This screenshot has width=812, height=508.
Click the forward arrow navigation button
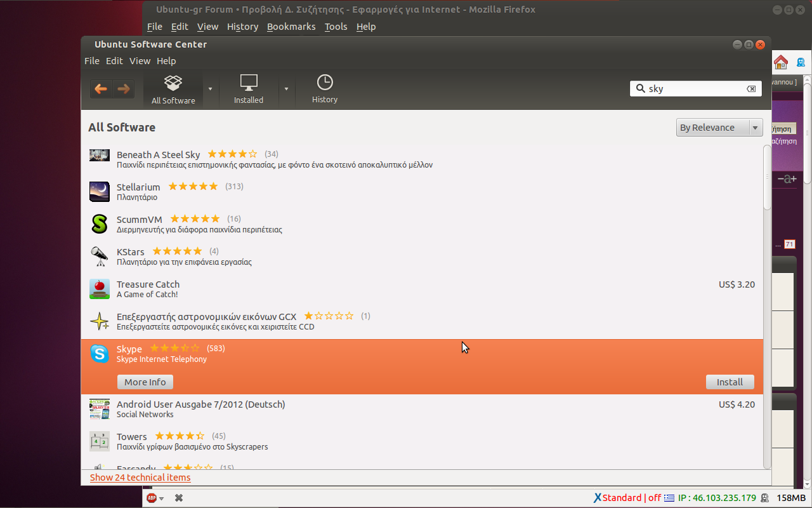pyautogui.click(x=123, y=89)
